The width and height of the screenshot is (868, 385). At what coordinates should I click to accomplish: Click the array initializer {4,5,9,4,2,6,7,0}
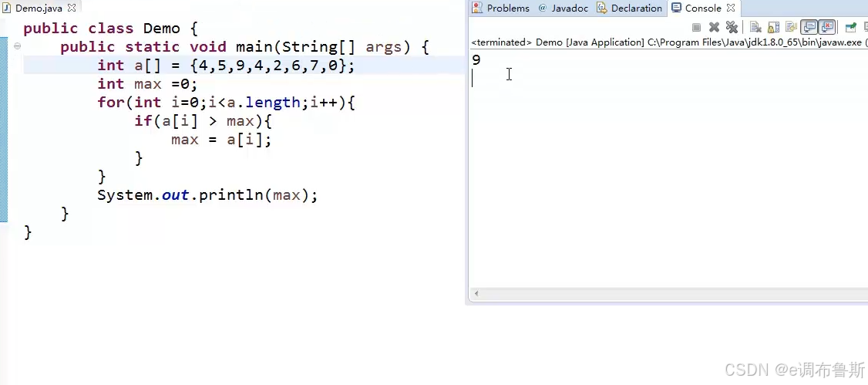click(268, 66)
